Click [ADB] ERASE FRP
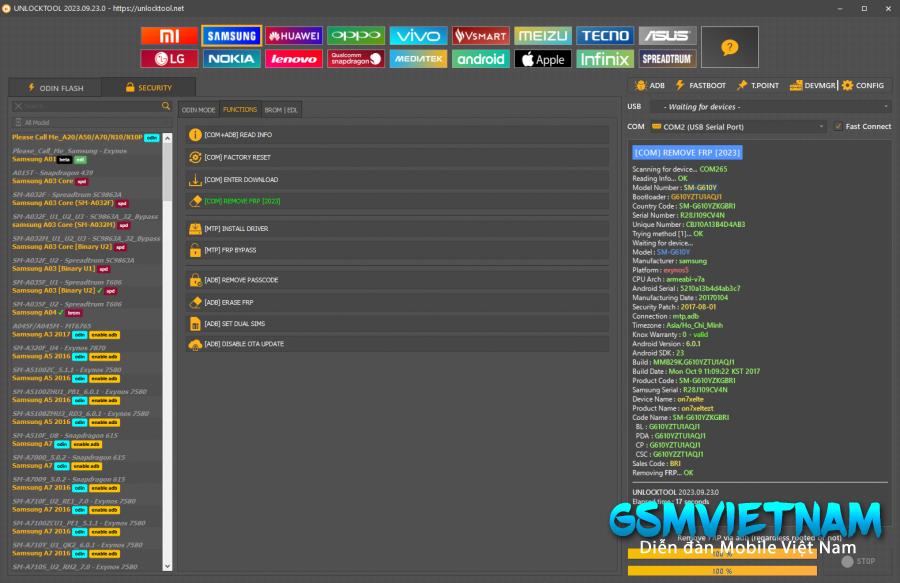 coord(397,302)
